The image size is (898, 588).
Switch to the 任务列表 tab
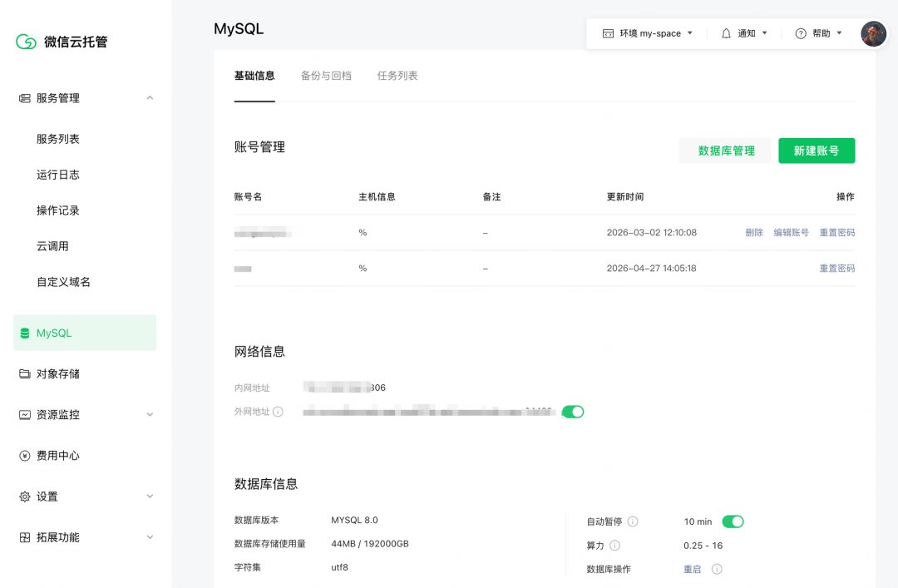click(397, 76)
